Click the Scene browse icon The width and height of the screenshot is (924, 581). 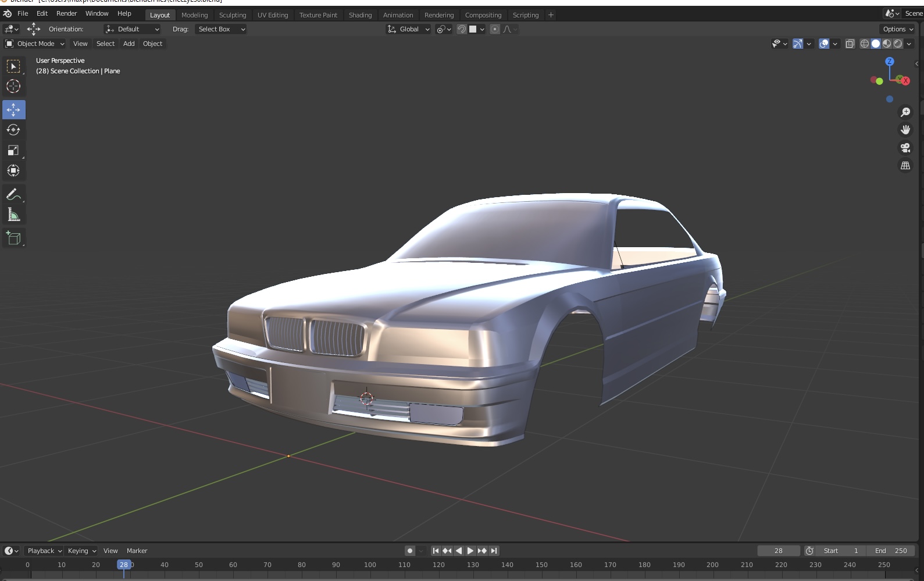(x=893, y=13)
